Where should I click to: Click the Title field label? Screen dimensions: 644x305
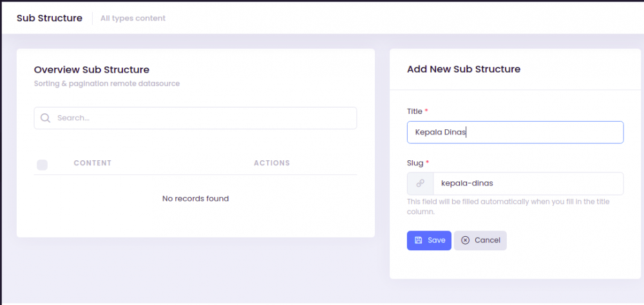[x=415, y=111]
